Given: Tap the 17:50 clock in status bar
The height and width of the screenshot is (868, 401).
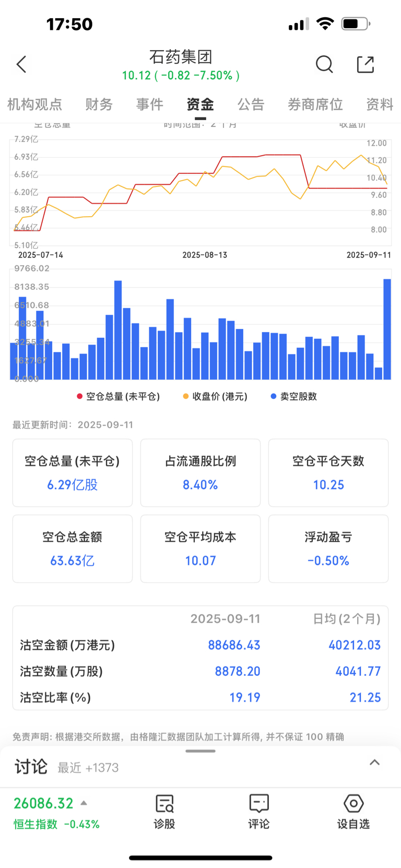Looking at the screenshot, I should pos(69,24).
